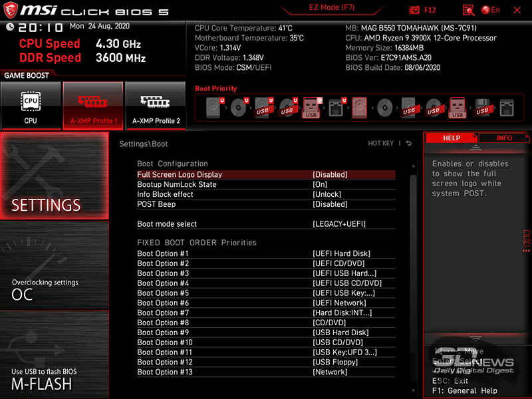Click the [UEFI Network] value
Screen dimensions: 532x399
[x=340, y=303]
